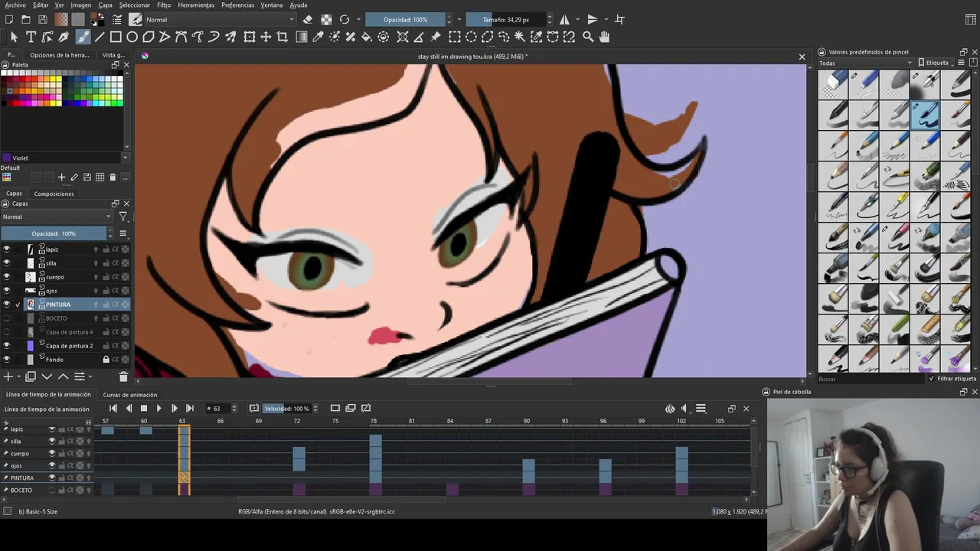
Task: Click the Save document icon
Action: coord(43,19)
